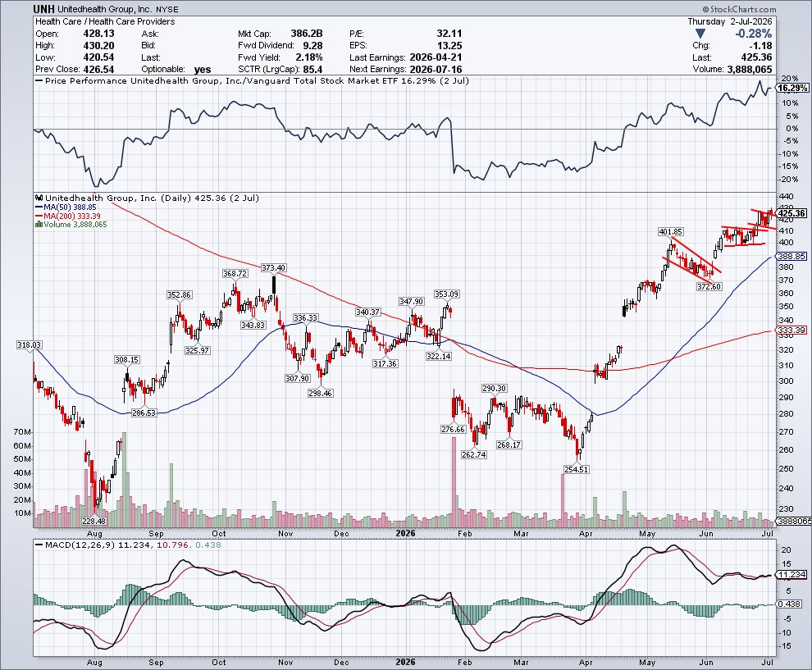
Task: Click 'Health Care / Health Care Providers' sector text
Action: point(105,21)
